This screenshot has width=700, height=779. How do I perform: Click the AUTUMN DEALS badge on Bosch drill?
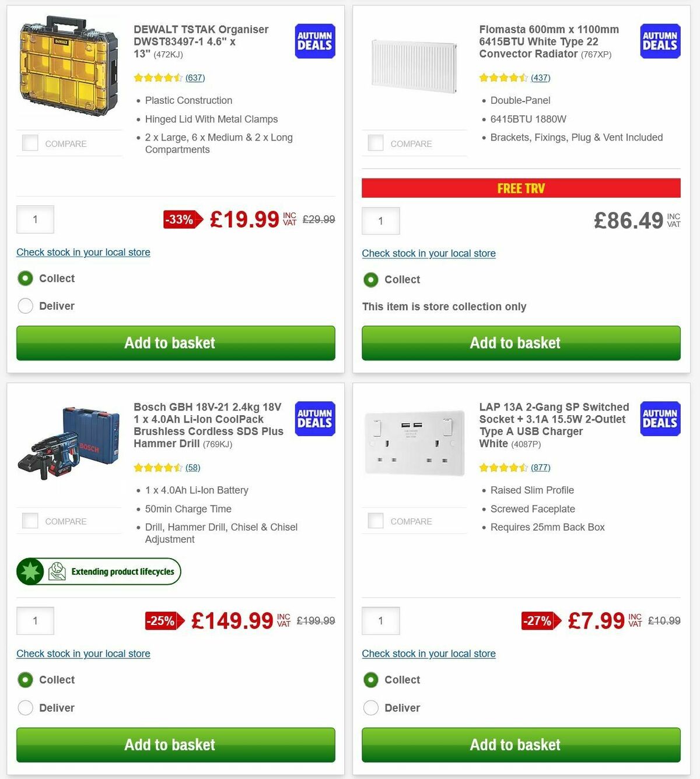point(314,419)
